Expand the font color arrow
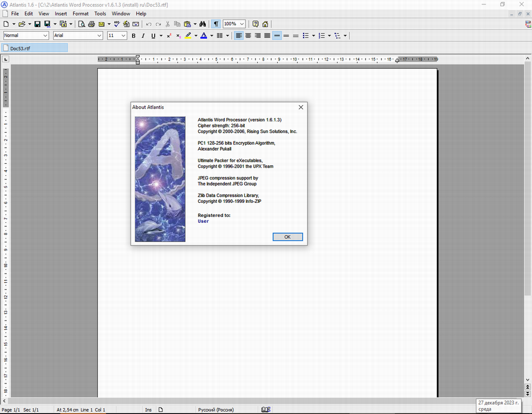Viewport: 532px width, 414px height. click(212, 36)
